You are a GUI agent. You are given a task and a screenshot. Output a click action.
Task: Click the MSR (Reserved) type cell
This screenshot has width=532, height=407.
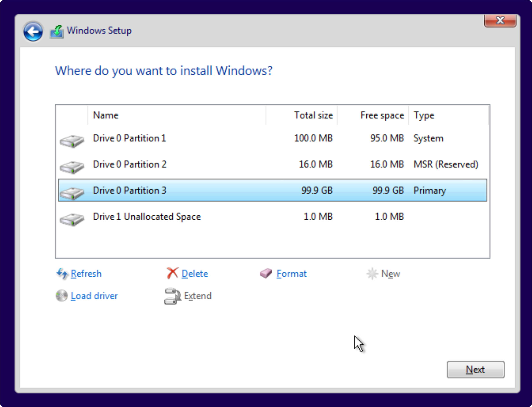446,165
